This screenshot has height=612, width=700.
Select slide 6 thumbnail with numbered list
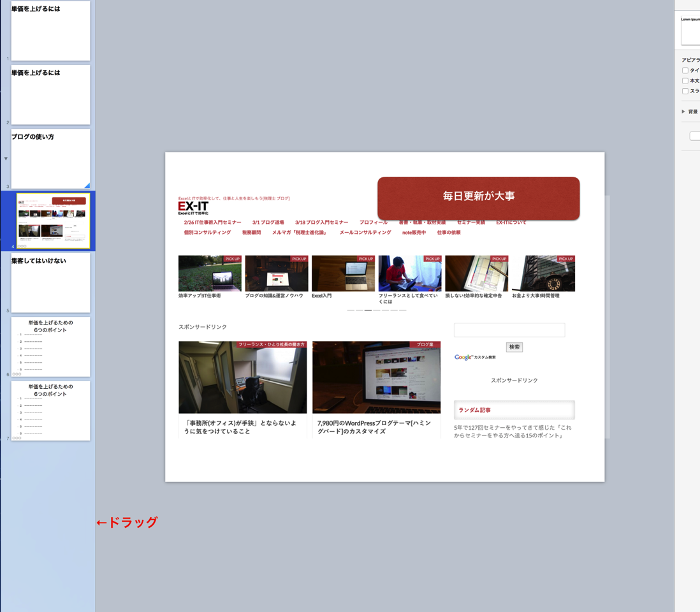(50, 347)
